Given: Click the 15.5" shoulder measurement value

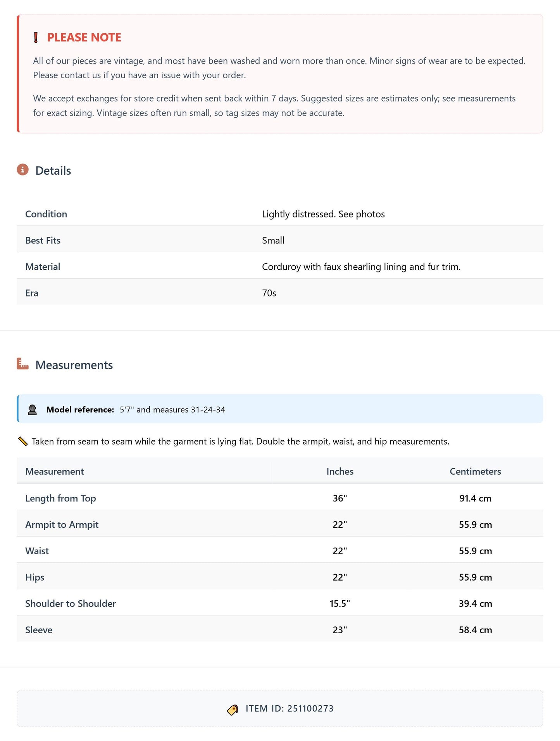Looking at the screenshot, I should (x=340, y=603).
